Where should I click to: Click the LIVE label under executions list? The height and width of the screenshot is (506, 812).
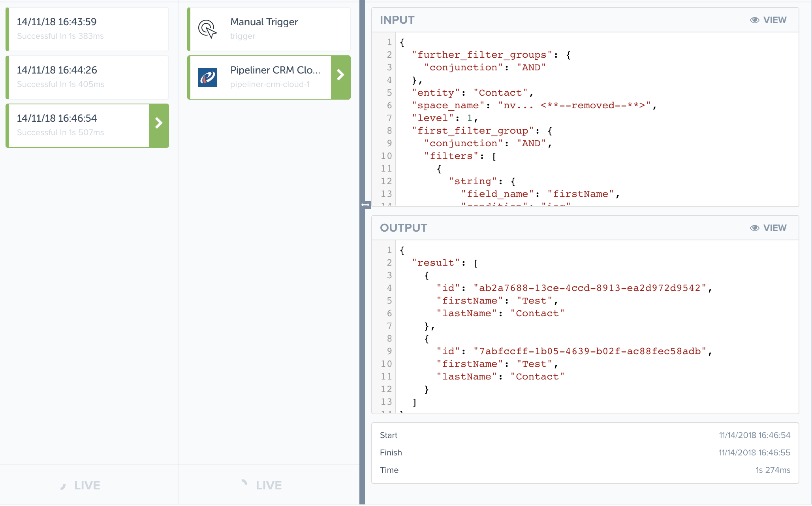pyautogui.click(x=87, y=485)
